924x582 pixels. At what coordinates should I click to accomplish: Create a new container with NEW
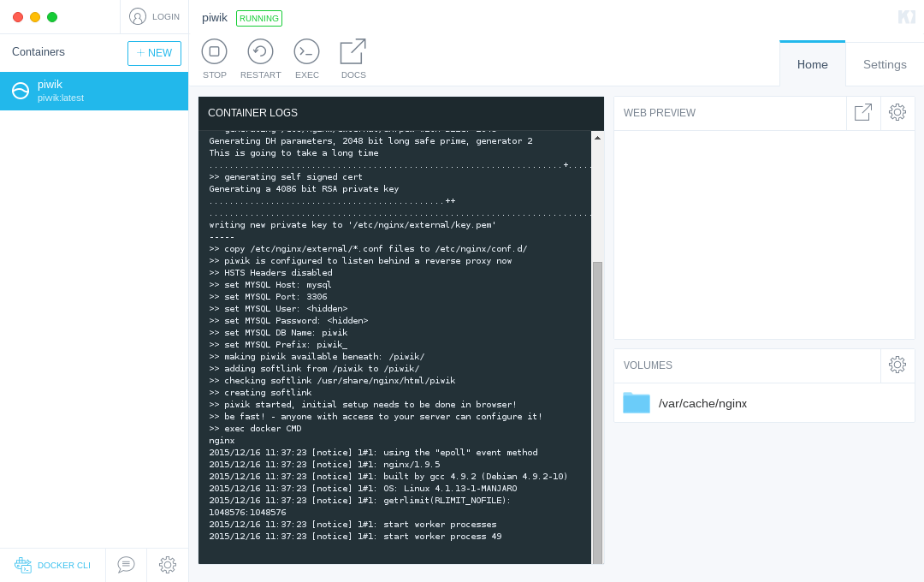coord(154,53)
